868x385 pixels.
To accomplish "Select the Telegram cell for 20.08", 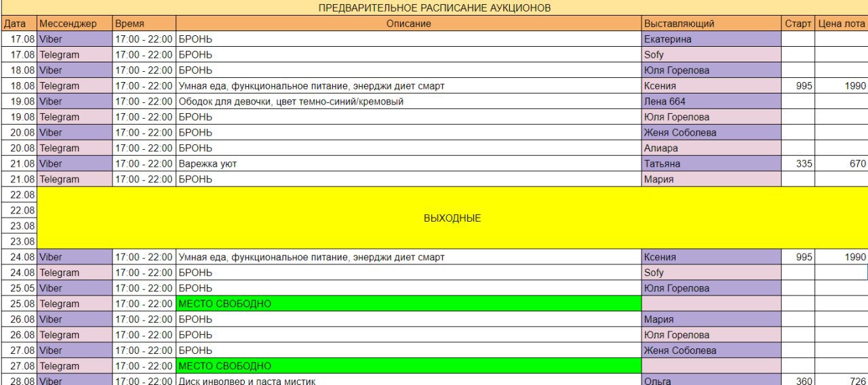I will [75, 148].
